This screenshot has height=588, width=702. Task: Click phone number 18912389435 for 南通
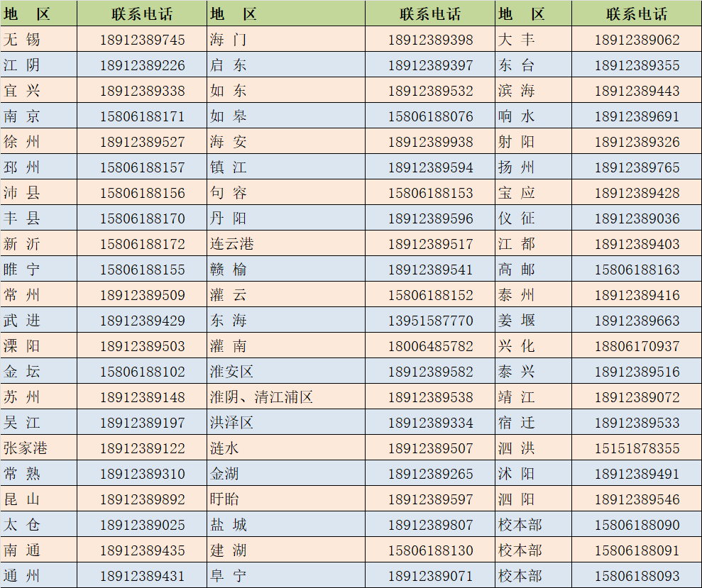[x=142, y=550]
